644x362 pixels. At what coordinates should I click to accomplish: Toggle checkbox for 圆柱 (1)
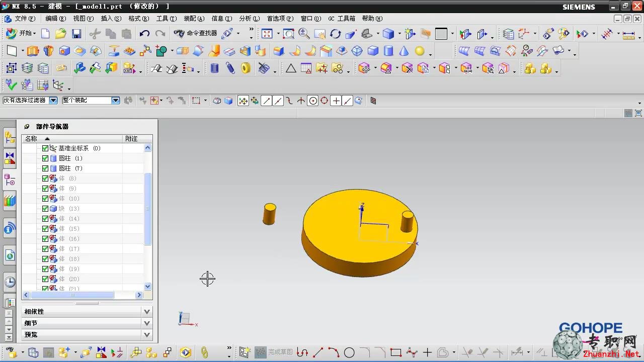pyautogui.click(x=45, y=158)
